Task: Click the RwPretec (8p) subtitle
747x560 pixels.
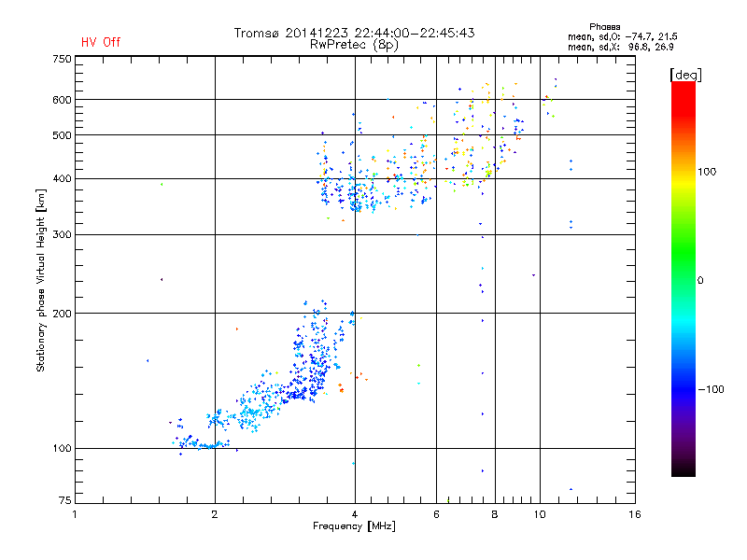Action: click(x=354, y=45)
